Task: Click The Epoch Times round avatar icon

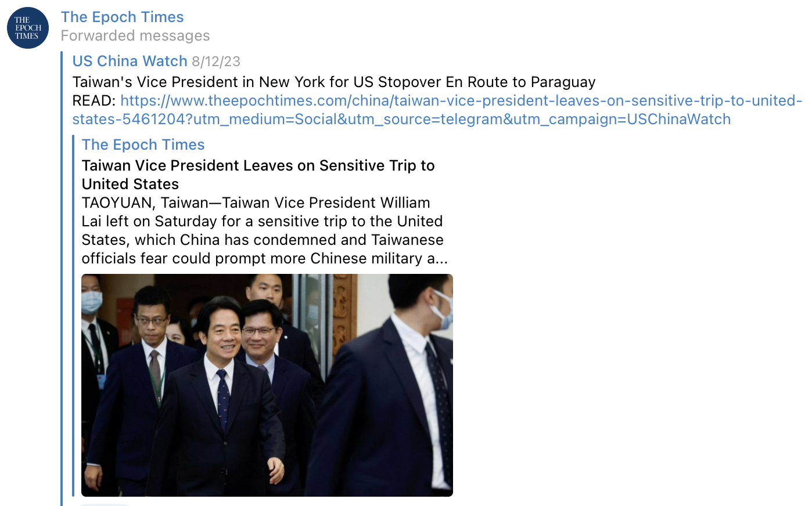Action: 28,28
